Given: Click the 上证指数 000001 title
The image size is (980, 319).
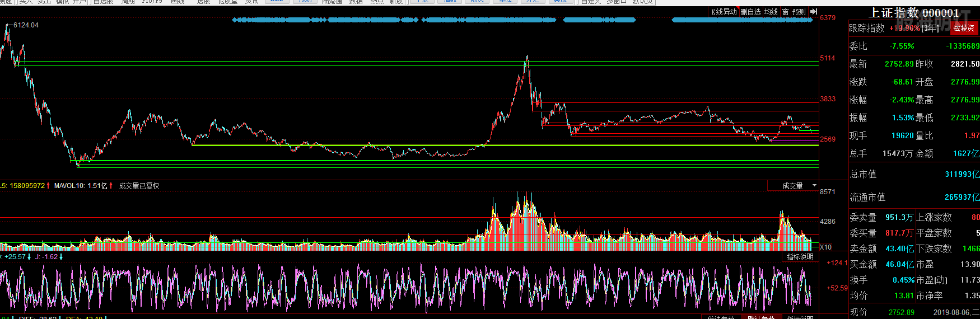Looking at the screenshot, I should click(913, 13).
